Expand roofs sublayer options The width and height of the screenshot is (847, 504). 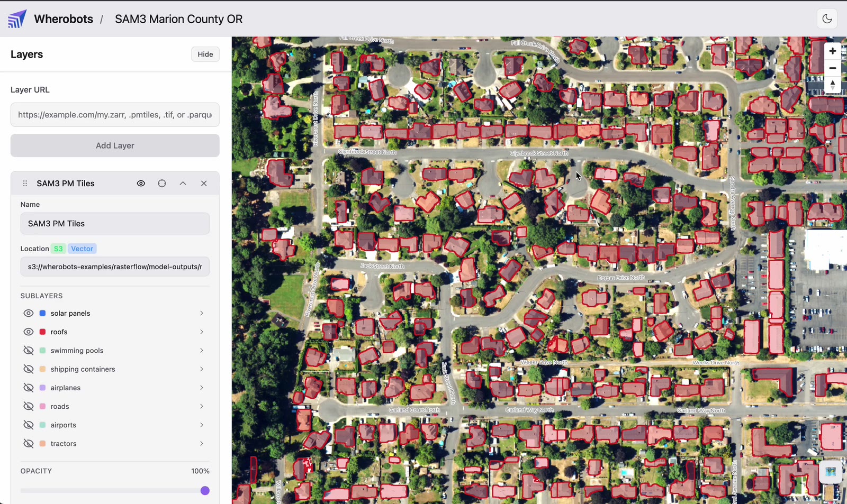[202, 332]
